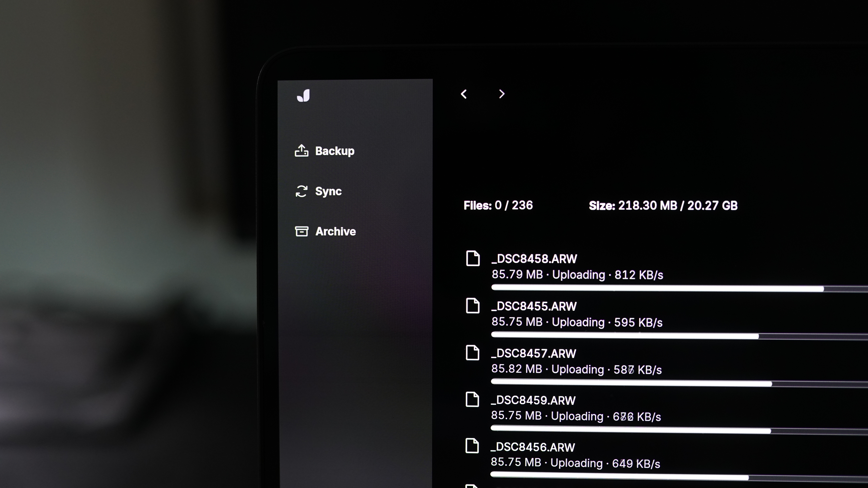Click the 85.79 MB · Uploading · 812 KB/s status
Image resolution: width=868 pixels, height=488 pixels.
pyautogui.click(x=577, y=275)
